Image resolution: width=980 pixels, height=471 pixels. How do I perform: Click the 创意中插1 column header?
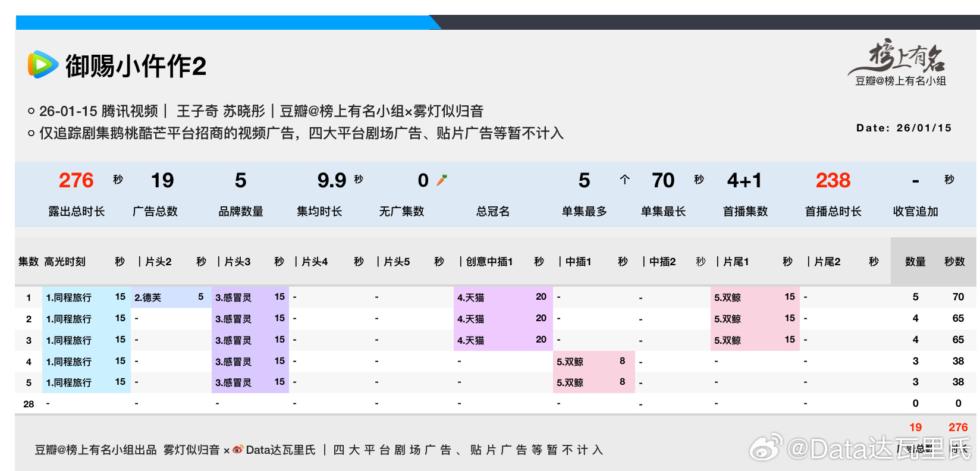[489, 262]
